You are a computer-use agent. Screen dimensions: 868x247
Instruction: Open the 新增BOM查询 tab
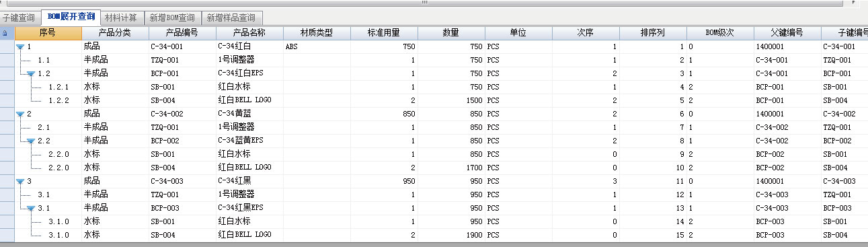(172, 17)
